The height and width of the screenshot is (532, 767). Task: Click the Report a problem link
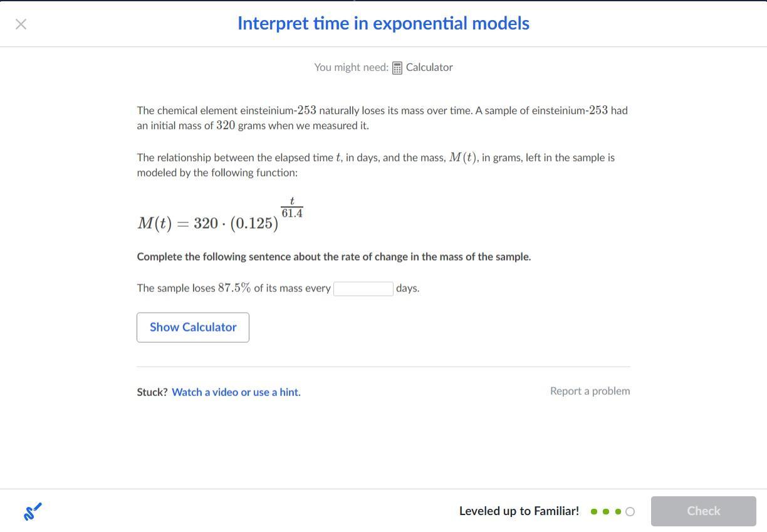click(590, 391)
